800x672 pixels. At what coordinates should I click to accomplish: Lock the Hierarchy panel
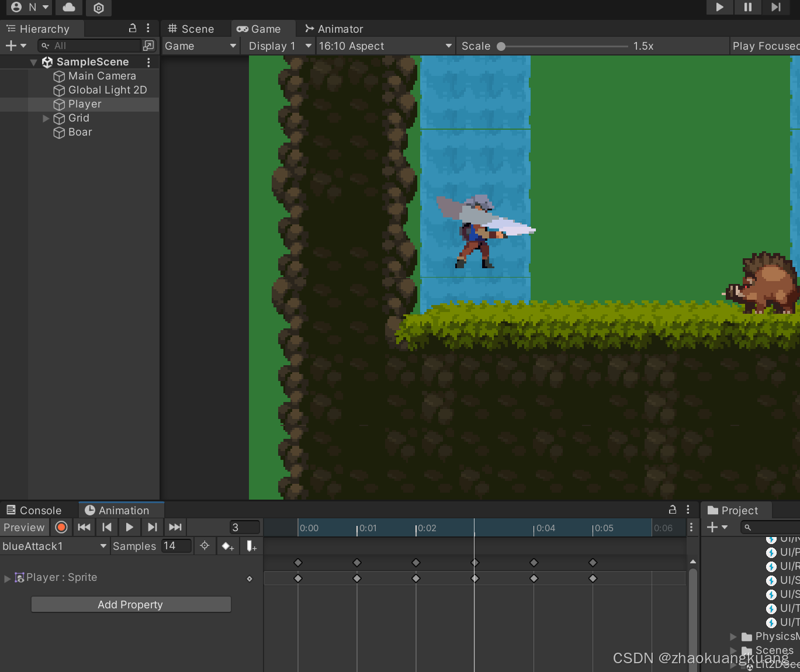click(x=133, y=28)
